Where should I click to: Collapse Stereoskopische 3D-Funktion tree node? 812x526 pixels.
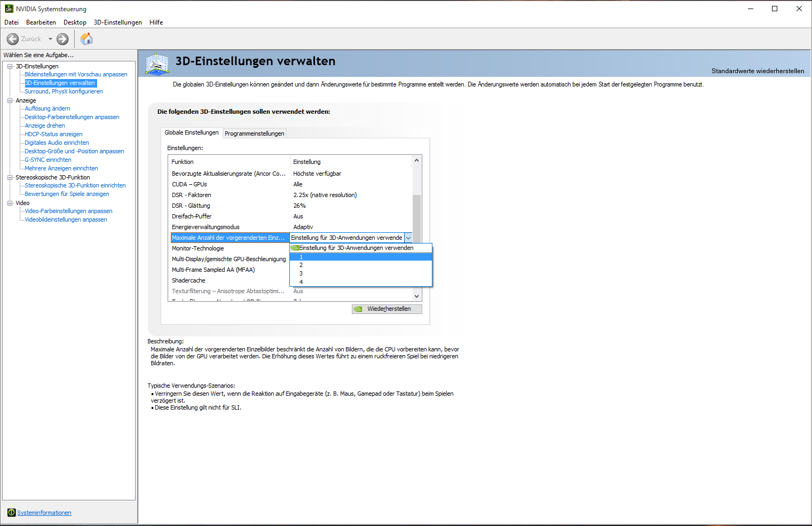(10, 177)
